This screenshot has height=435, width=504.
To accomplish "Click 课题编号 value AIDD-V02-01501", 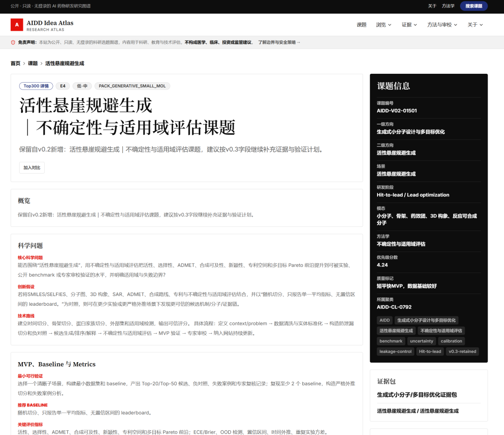I will tap(397, 111).
